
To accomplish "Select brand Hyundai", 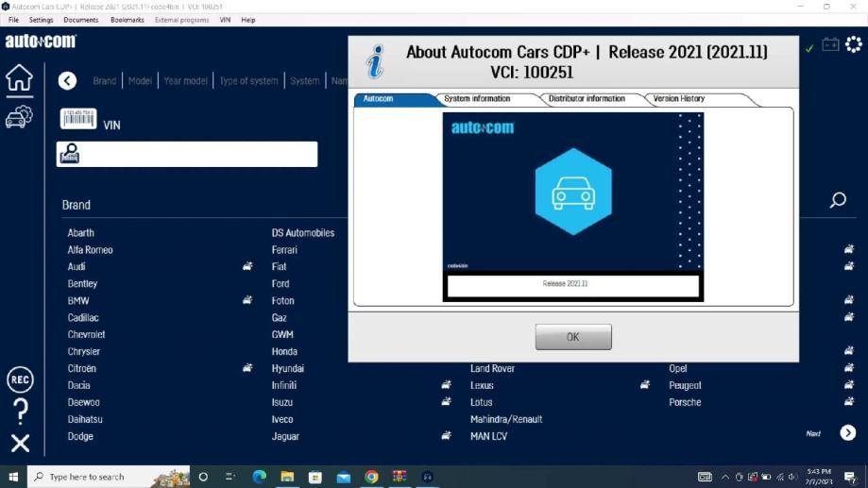I will click(x=287, y=368).
